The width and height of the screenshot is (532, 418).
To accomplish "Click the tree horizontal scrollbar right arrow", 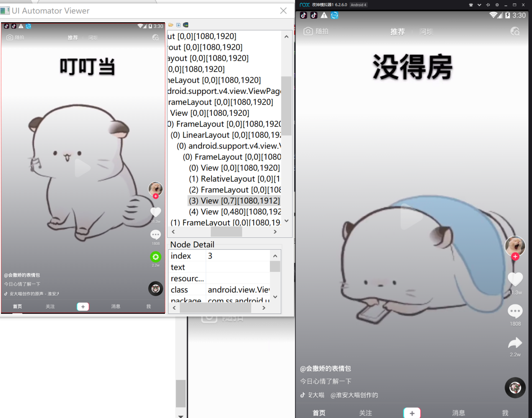I will click(x=275, y=232).
